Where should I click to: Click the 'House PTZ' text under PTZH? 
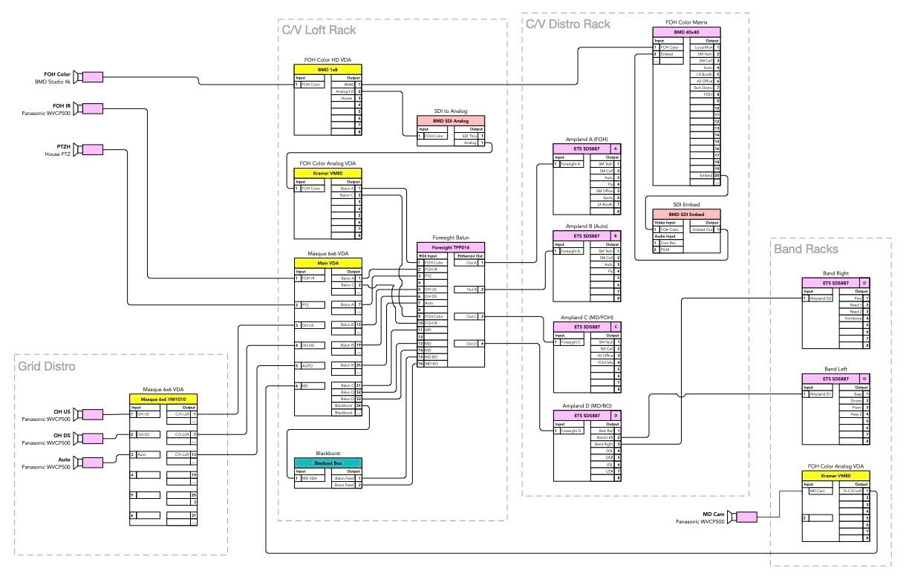57,155
